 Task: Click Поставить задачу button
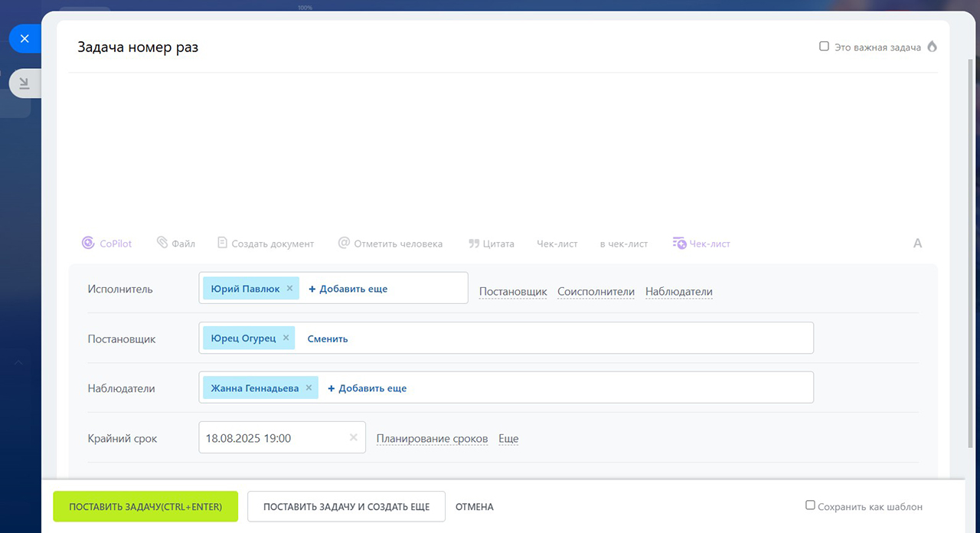145,507
